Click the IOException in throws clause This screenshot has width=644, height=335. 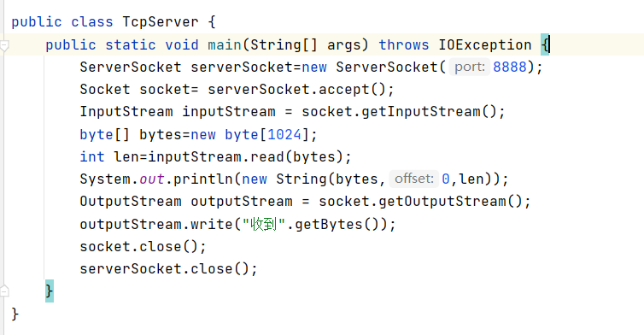484,44
